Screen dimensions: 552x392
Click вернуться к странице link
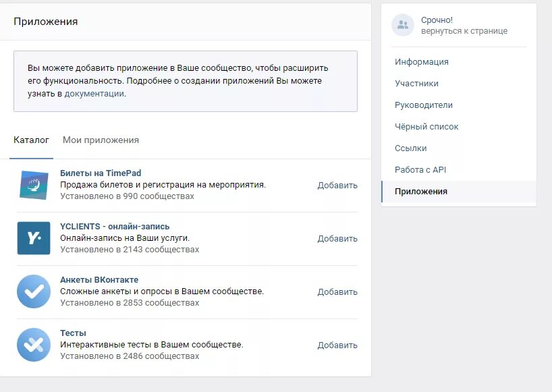464,31
